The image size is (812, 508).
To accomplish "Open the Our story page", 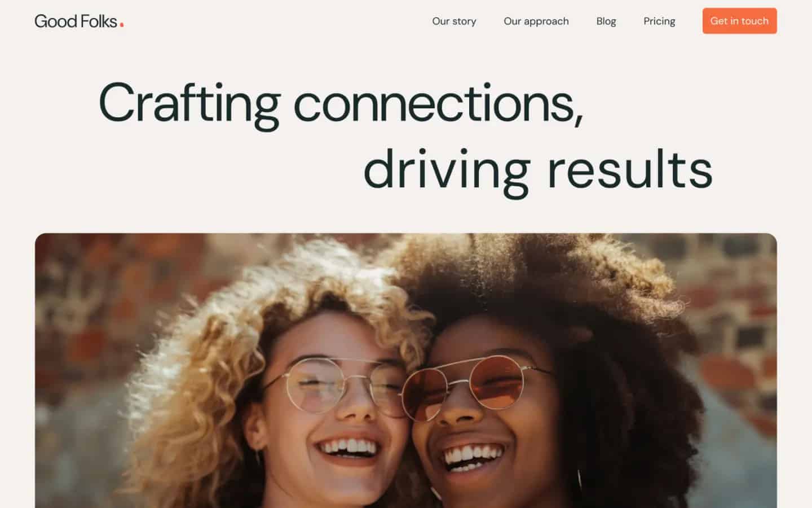I will (454, 21).
